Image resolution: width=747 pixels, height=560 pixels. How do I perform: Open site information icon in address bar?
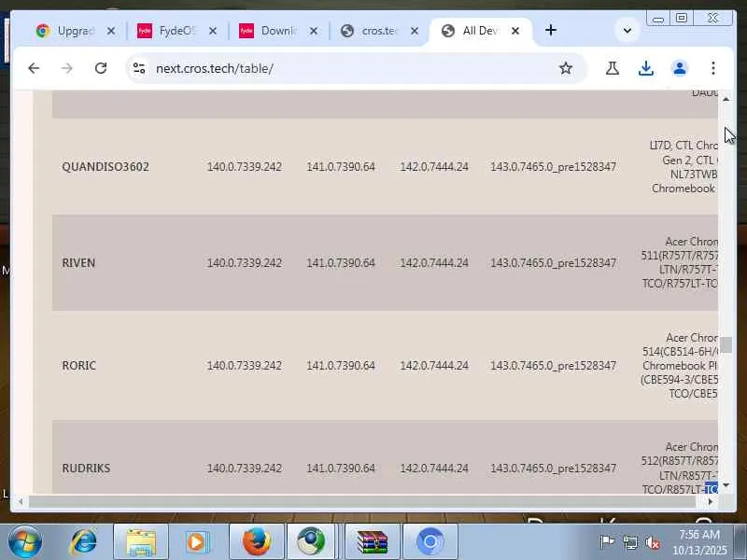click(x=139, y=68)
